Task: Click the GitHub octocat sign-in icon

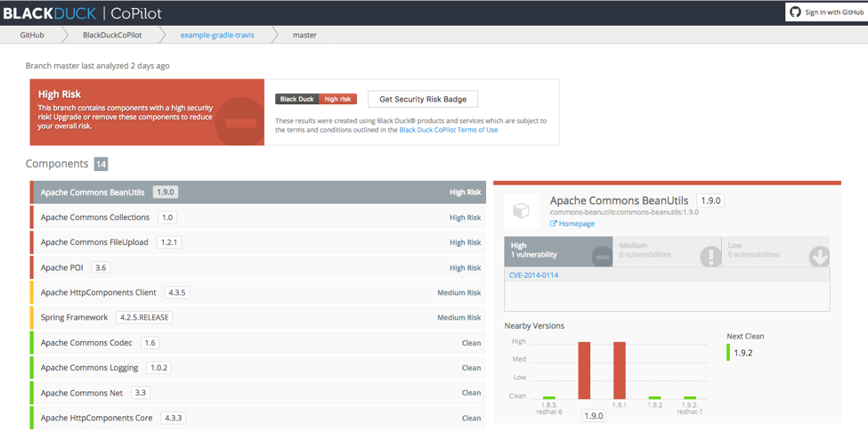Action: coord(795,12)
